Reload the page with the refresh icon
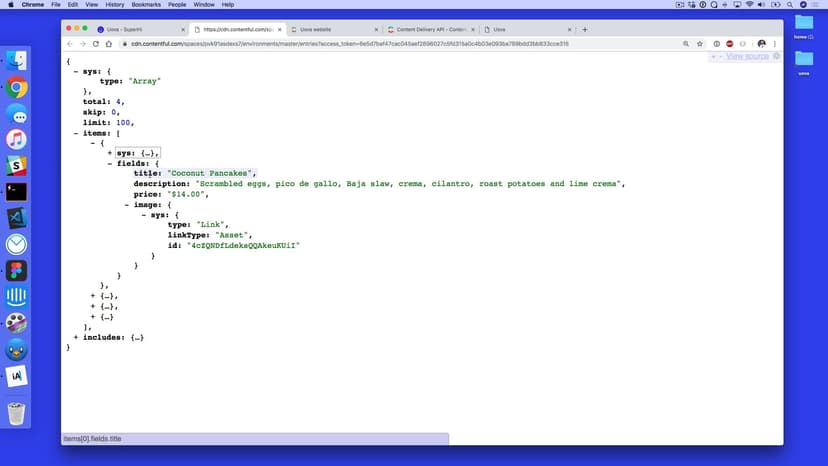 [95, 44]
